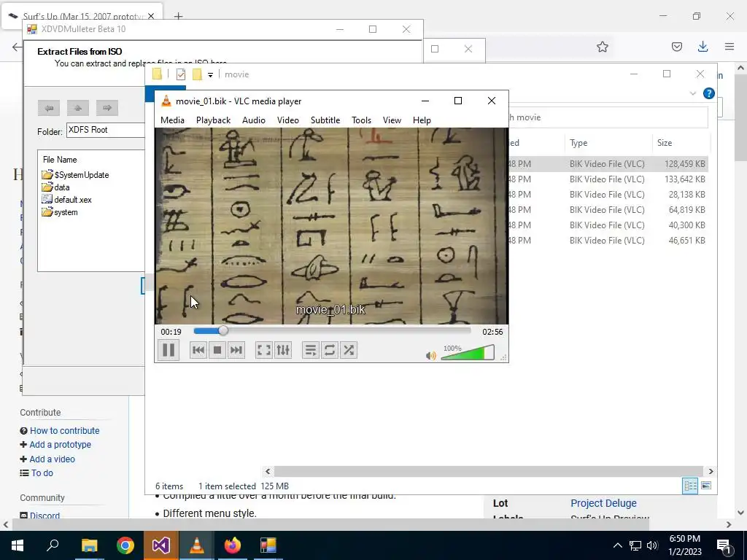Open $SystemUpdate folder in XDVDMulleter

[76, 175]
